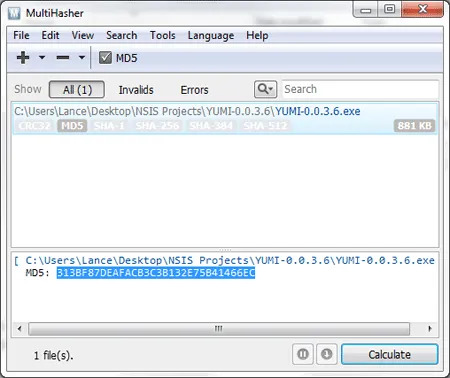This screenshot has width=450, height=378.
Task: Open the View menu
Action: 83,35
